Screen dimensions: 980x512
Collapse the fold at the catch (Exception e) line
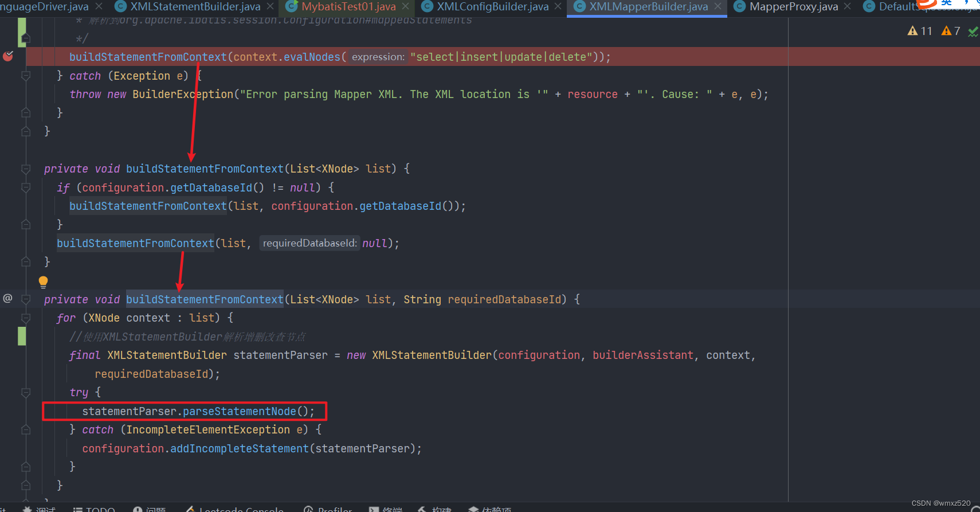[26, 76]
